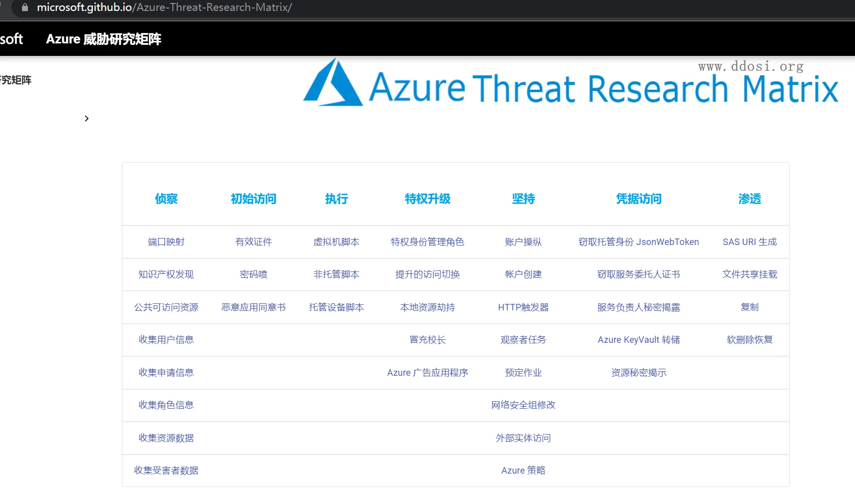The width and height of the screenshot is (855, 504).
Task: Click the Azure triangle logo
Action: 333,82
